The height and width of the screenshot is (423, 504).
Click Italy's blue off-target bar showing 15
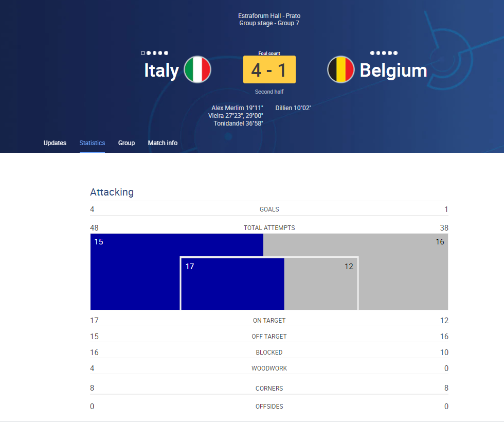pyautogui.click(x=135, y=272)
